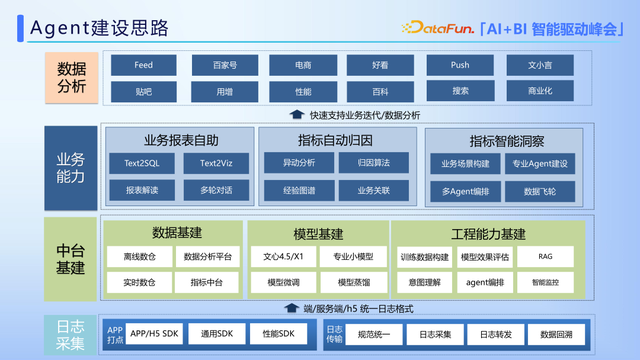Choose the APP/H5 SDK box
This screenshot has width=640, height=360.
tap(154, 334)
